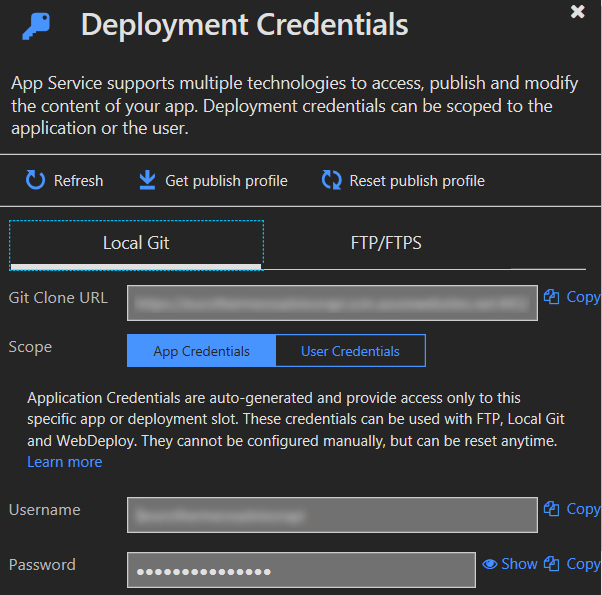Select User Credentials scope
The height and width of the screenshot is (595, 602).
pyautogui.click(x=351, y=351)
